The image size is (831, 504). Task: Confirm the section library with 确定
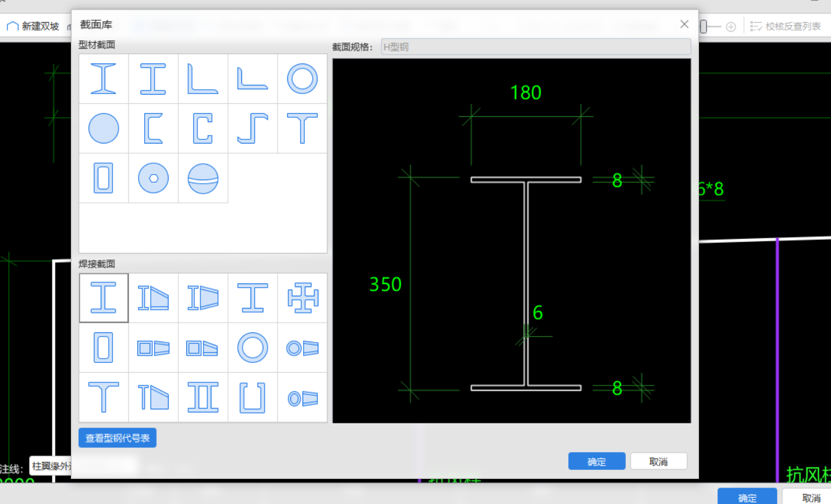point(596,461)
